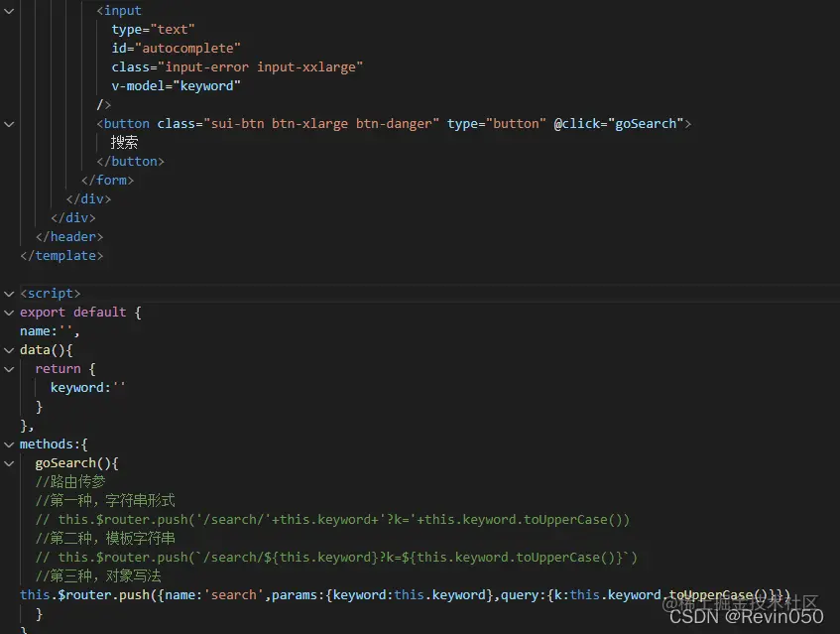
Task: Collapse the return { block chevron
Action: (x=9, y=369)
